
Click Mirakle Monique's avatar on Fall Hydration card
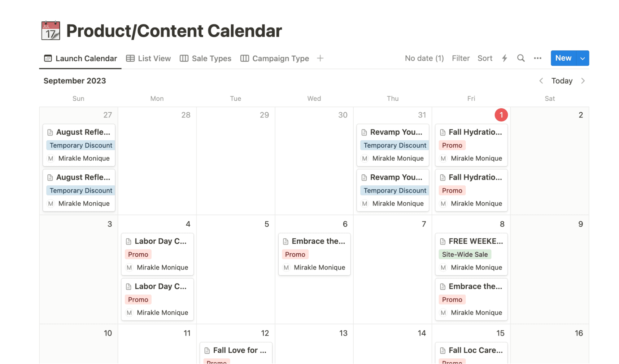coord(443,158)
